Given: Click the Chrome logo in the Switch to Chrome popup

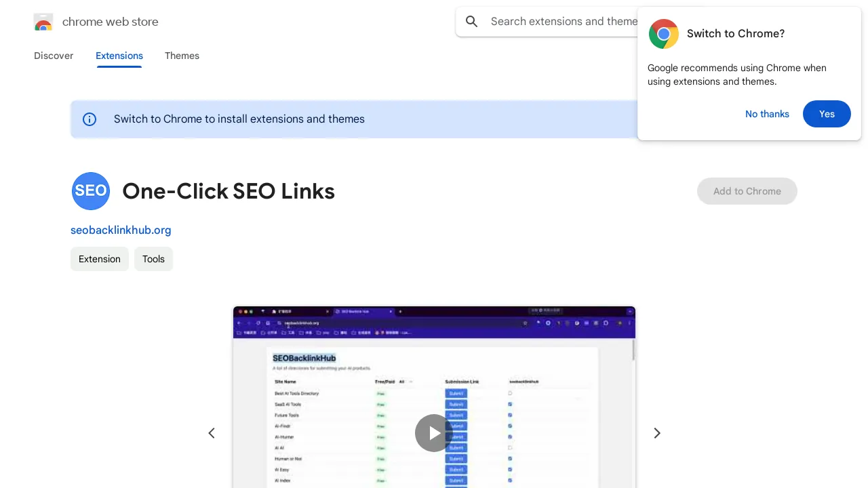Looking at the screenshot, I should (x=664, y=34).
